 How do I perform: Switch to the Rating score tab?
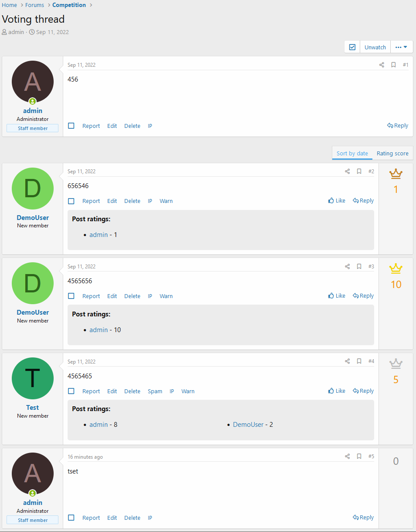[x=392, y=153]
